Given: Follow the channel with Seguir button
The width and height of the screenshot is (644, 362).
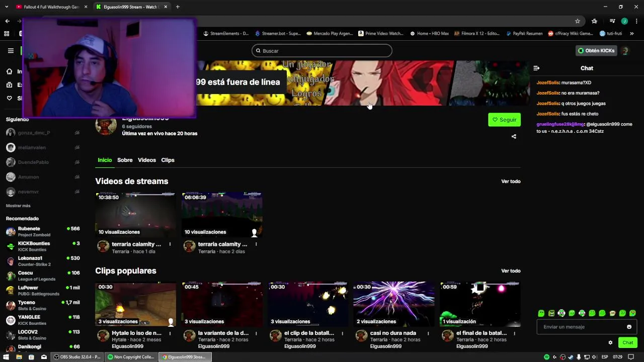Looking at the screenshot, I should (x=504, y=120).
